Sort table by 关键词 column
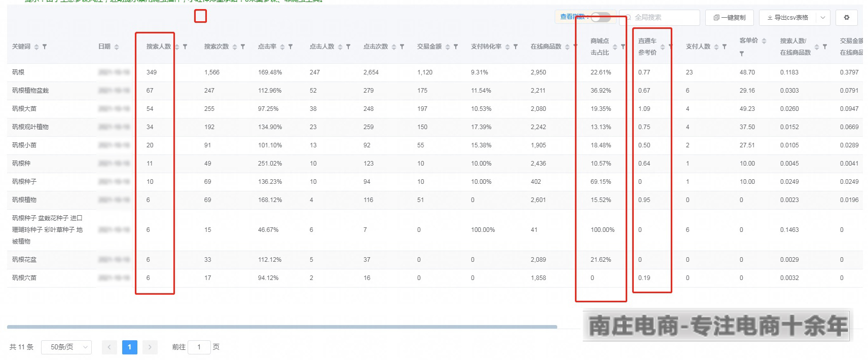 point(37,47)
